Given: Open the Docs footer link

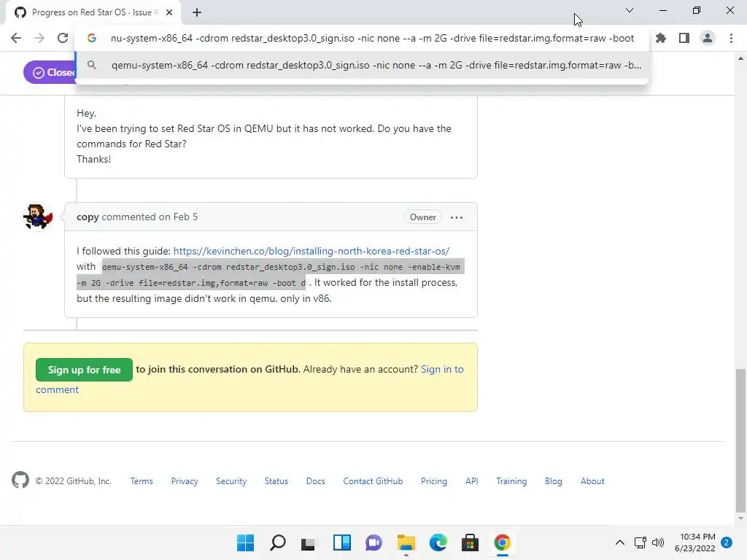Looking at the screenshot, I should tap(315, 481).
